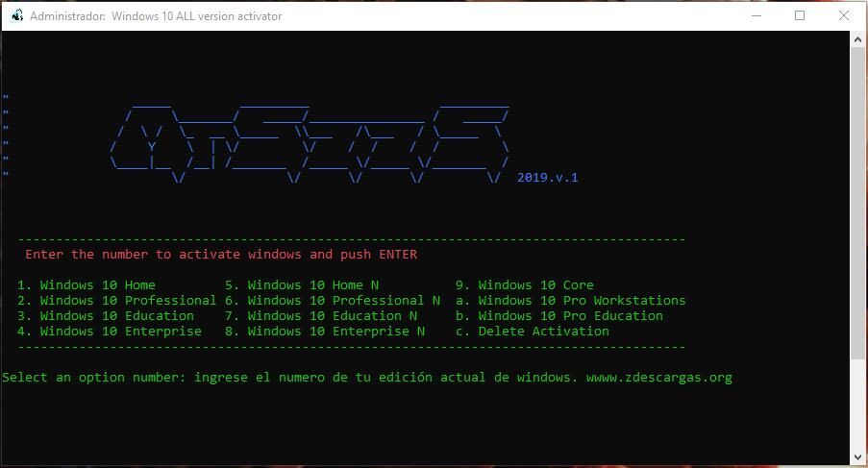The image size is (868, 468).
Task: Click option 'b. Windows 10 Pro Education'
Action: tap(559, 316)
